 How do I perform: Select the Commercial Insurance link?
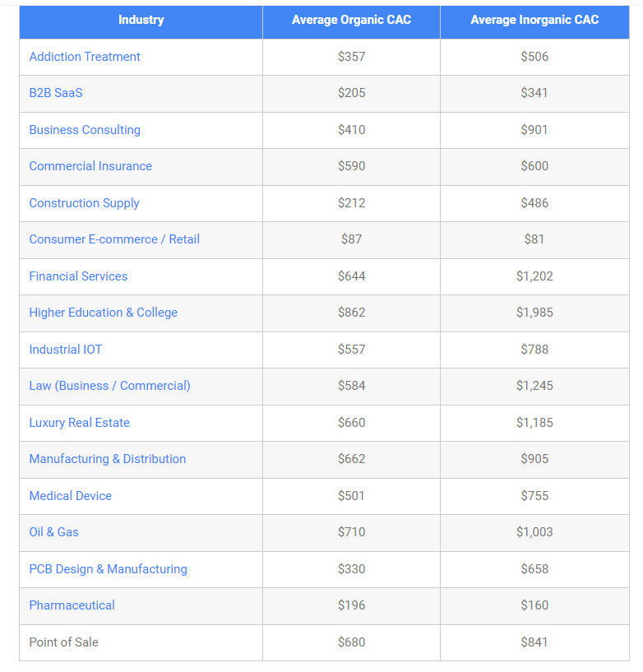pyautogui.click(x=90, y=166)
